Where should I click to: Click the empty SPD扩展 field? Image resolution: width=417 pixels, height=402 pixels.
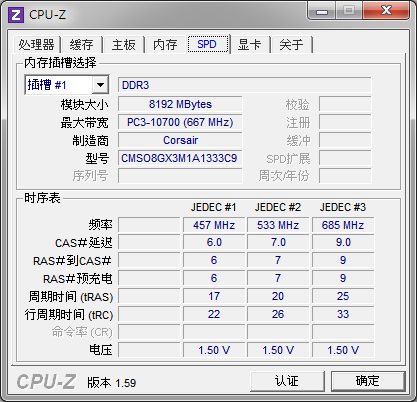345,158
